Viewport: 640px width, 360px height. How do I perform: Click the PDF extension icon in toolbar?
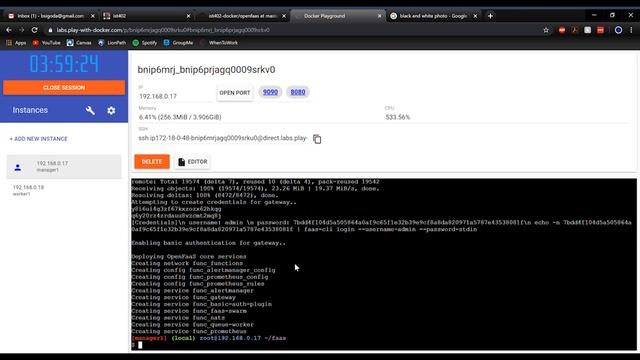(575, 30)
